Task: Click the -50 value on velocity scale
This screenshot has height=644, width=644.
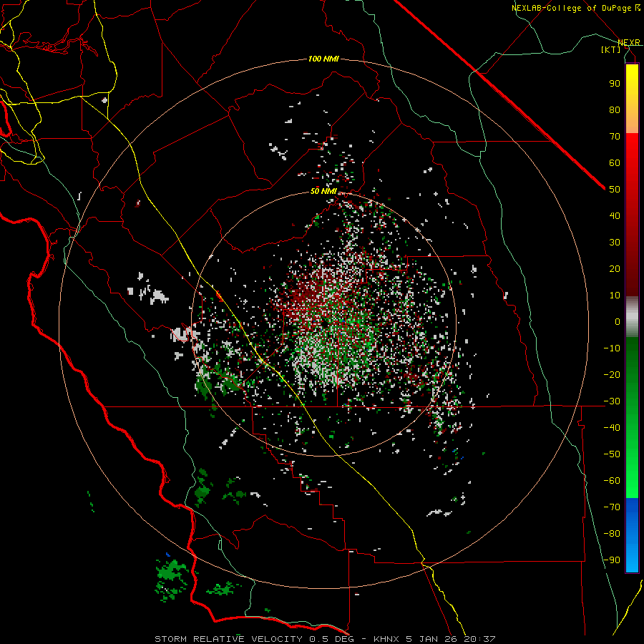Action: pos(612,454)
